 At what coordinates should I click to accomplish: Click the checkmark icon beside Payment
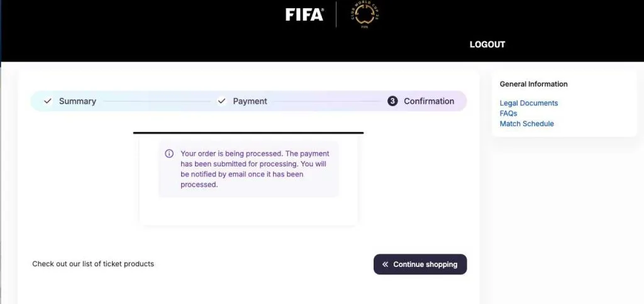click(x=221, y=101)
